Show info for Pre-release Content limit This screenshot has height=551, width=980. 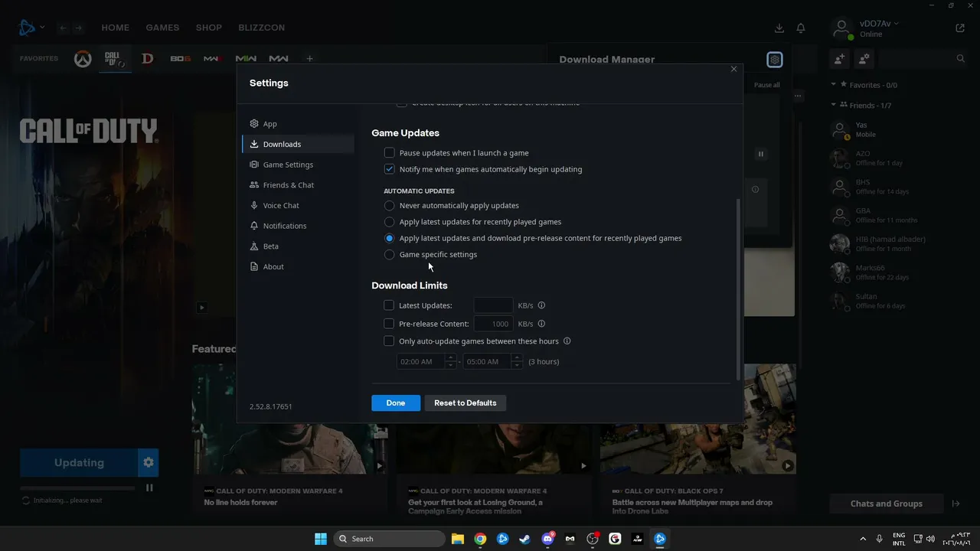pos(541,324)
